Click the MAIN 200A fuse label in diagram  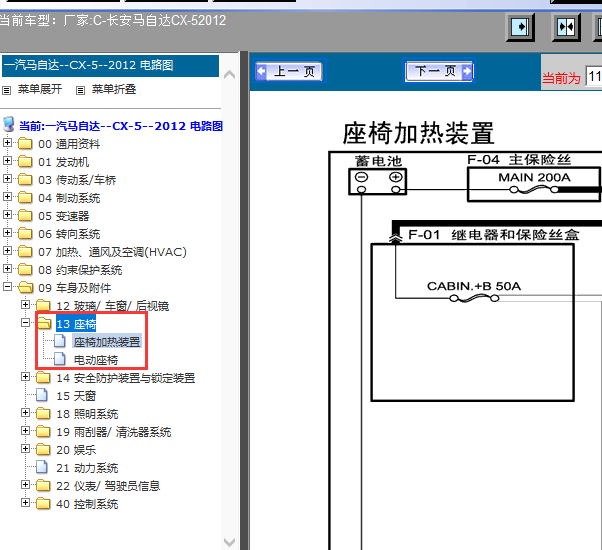[534, 178]
